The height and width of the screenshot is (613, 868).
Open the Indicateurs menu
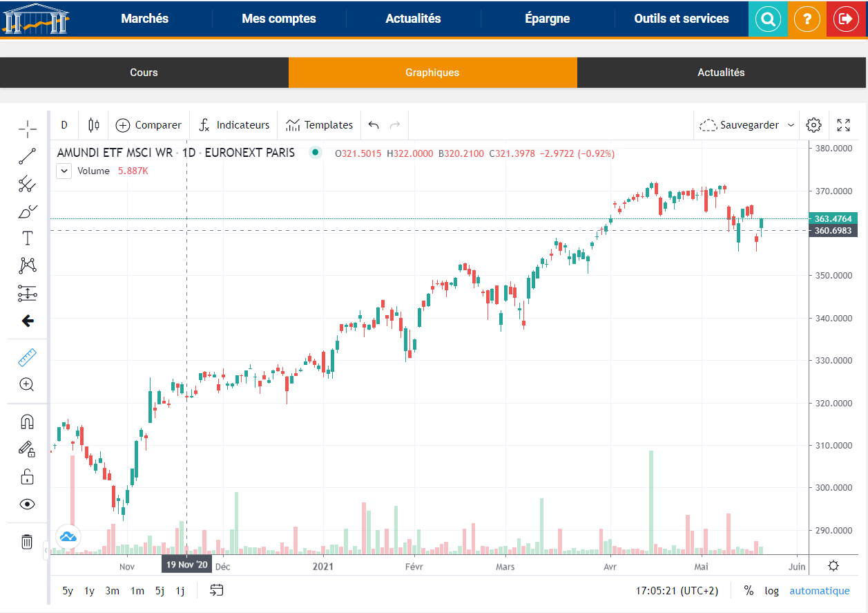pyautogui.click(x=234, y=125)
